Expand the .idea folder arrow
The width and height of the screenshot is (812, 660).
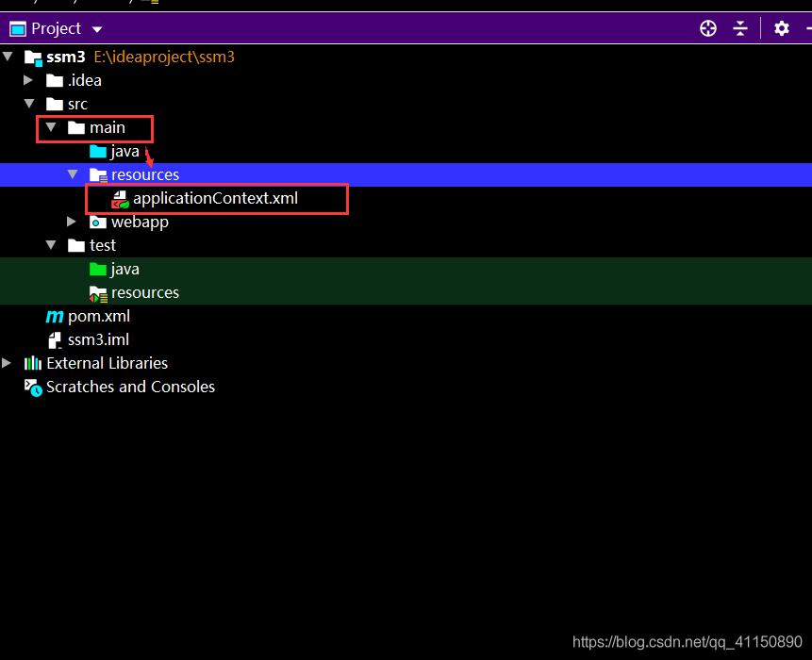click(29, 80)
